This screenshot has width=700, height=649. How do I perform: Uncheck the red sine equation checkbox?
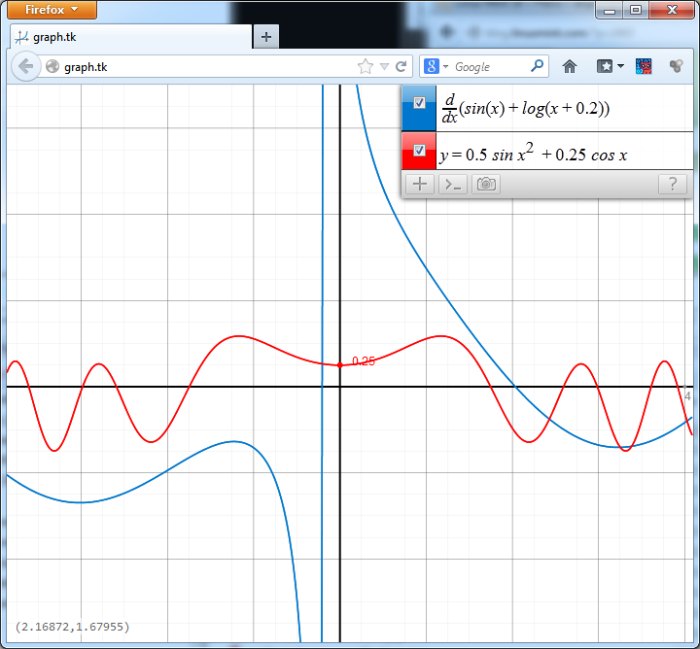419,150
